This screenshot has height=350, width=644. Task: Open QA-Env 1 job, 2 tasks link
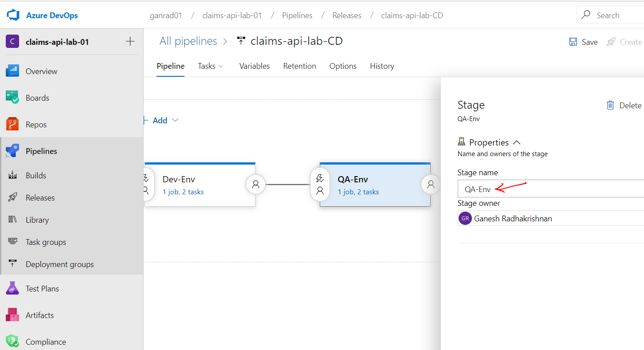(x=358, y=192)
